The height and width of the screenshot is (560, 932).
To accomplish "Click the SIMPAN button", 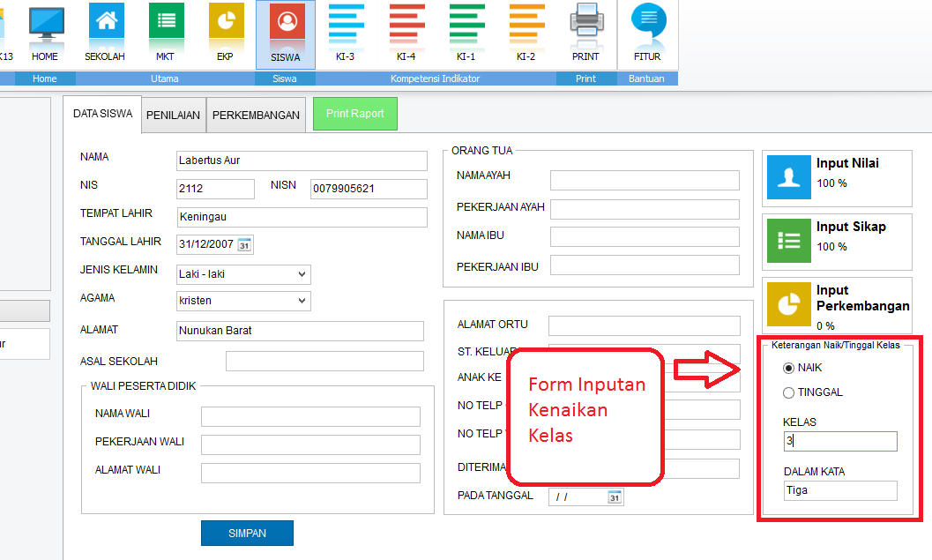I will pyautogui.click(x=248, y=533).
